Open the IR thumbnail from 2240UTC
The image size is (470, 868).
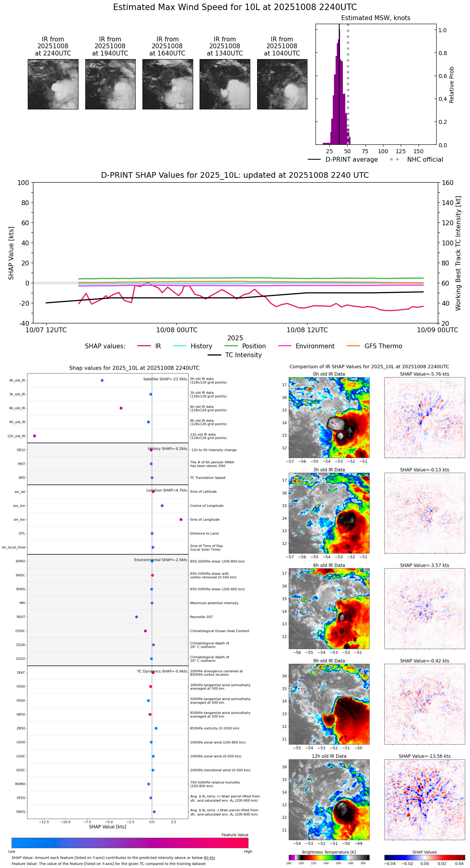(53, 84)
